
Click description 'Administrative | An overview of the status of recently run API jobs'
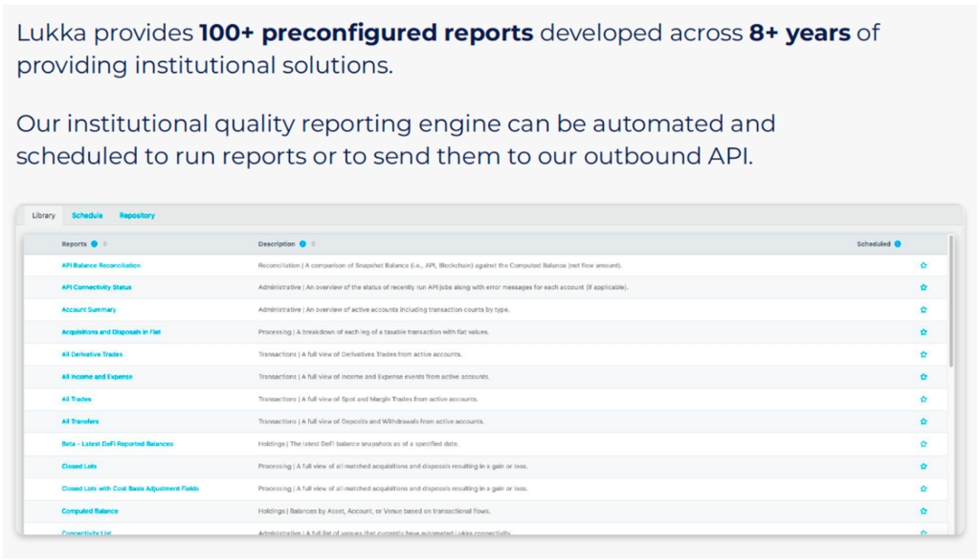[x=443, y=287]
